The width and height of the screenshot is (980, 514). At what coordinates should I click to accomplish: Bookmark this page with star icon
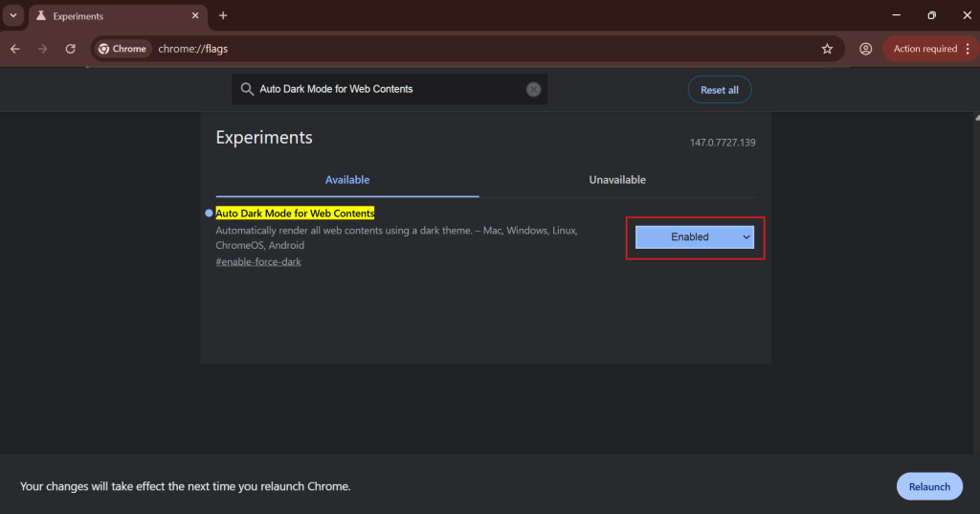pyautogui.click(x=827, y=49)
